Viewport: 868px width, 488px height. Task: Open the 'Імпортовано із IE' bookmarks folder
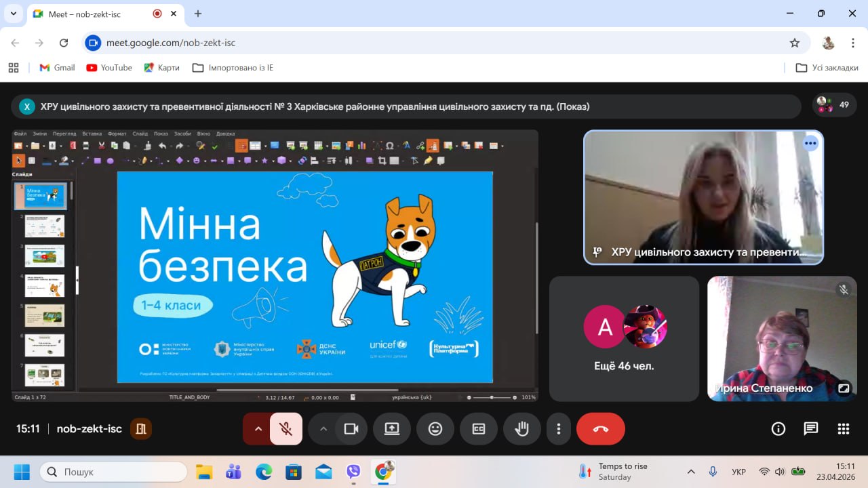[x=233, y=68]
